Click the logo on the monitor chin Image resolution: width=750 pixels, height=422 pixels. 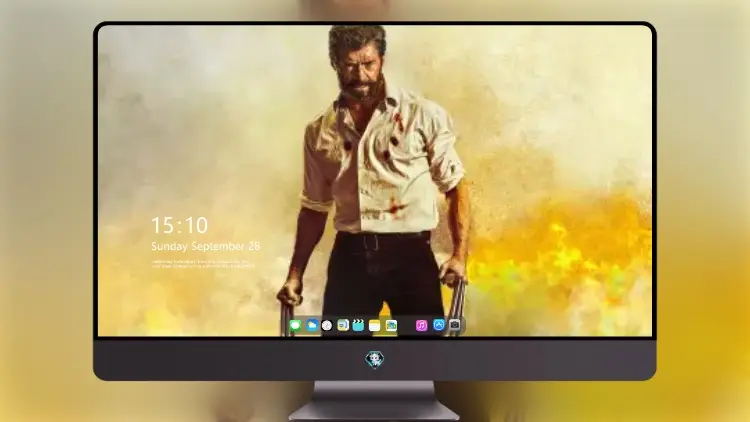(x=375, y=359)
